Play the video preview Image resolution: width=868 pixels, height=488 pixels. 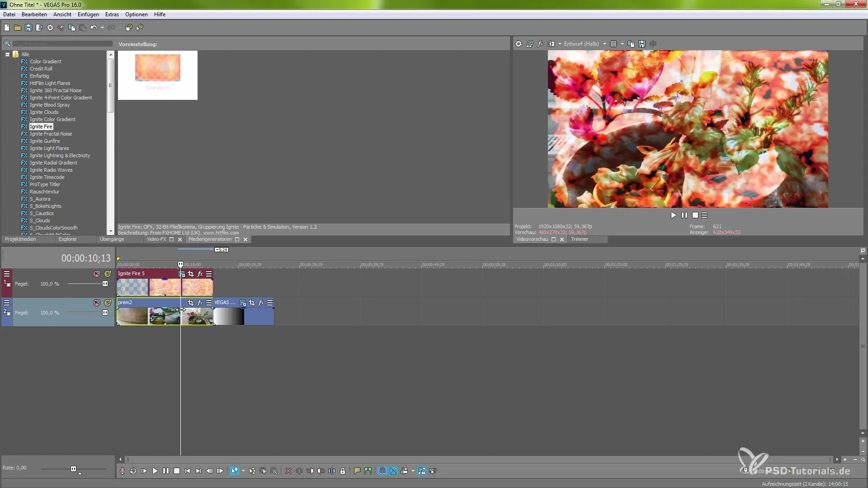(x=674, y=216)
